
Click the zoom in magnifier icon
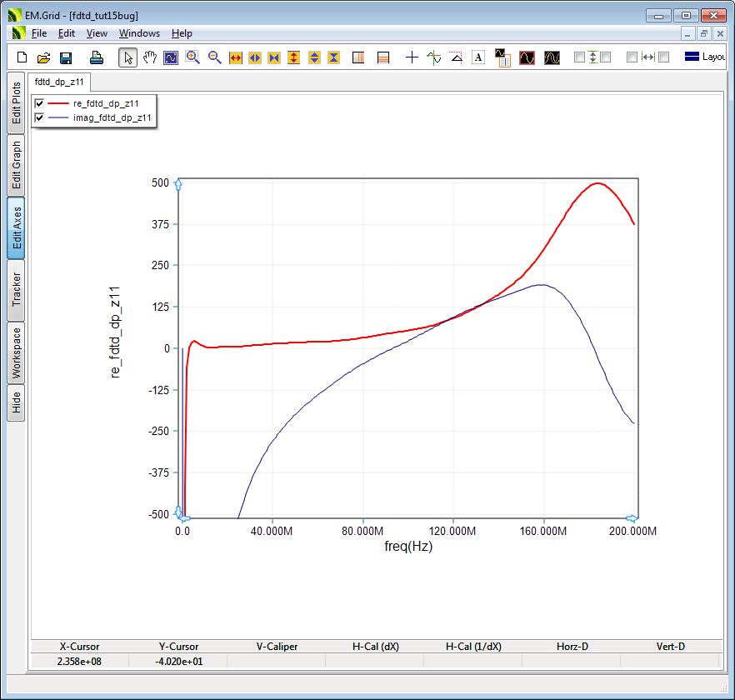(193, 57)
